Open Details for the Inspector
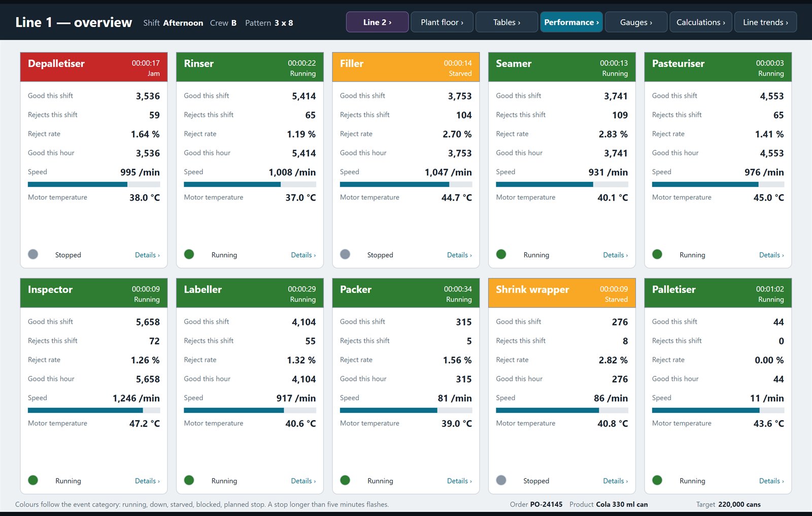The width and height of the screenshot is (812, 516). (x=147, y=481)
